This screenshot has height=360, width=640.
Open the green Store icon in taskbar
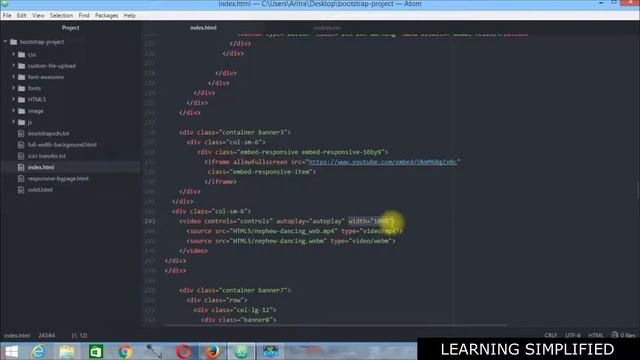click(96, 351)
